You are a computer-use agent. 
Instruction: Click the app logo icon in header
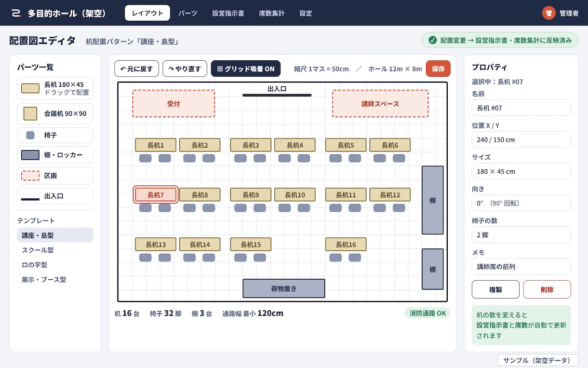[x=16, y=13]
